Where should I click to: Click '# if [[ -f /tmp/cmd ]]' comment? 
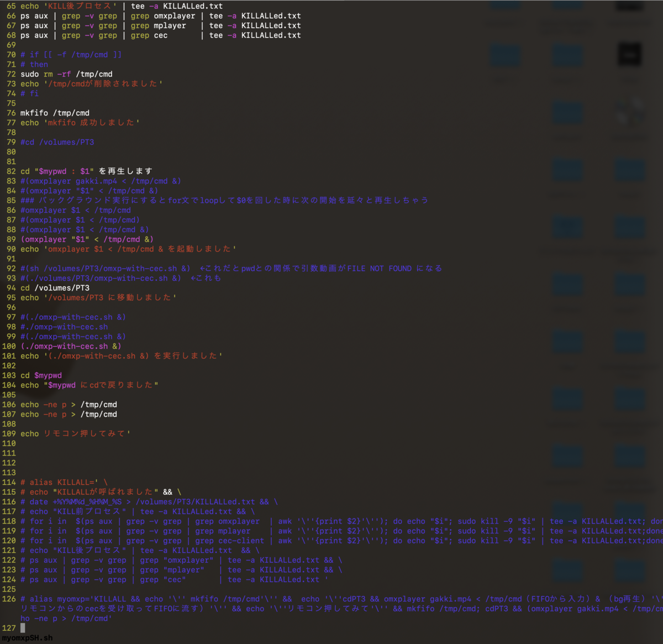pyautogui.click(x=71, y=55)
